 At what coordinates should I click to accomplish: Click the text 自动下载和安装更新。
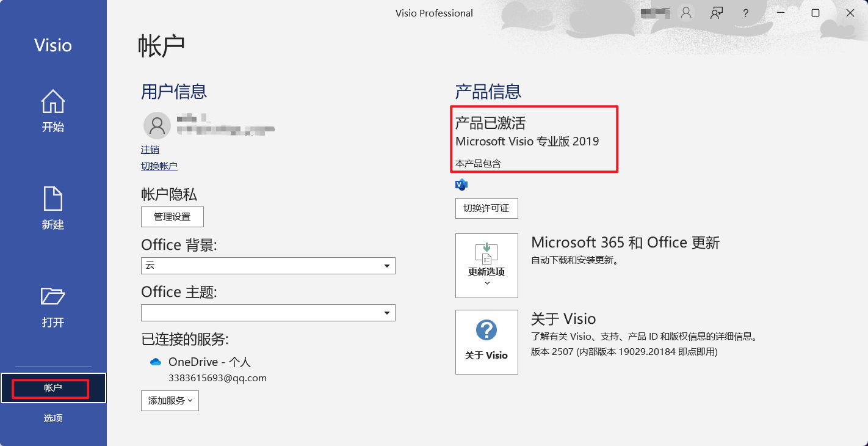tap(576, 261)
